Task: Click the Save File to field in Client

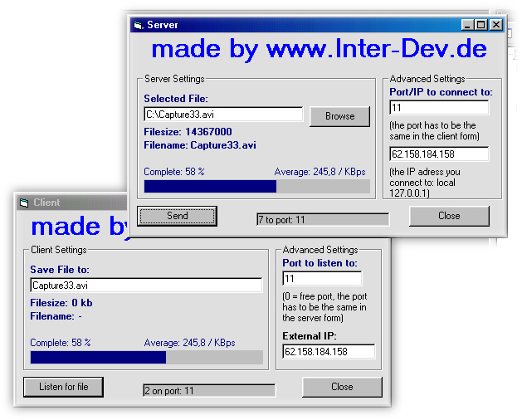Action: pos(146,286)
